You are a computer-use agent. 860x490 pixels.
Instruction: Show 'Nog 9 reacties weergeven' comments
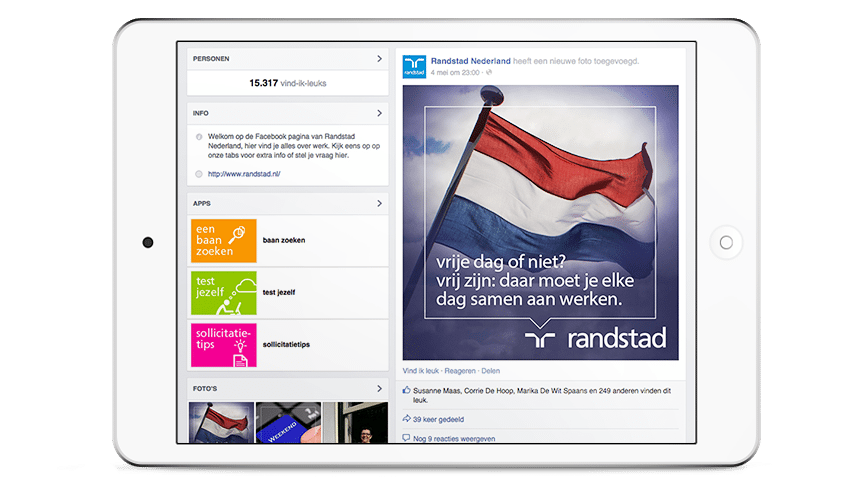tap(454, 438)
